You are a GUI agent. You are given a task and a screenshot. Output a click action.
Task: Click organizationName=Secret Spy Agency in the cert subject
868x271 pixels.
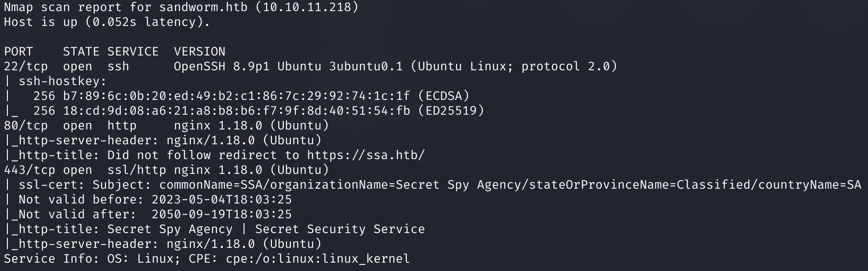pos(396,185)
